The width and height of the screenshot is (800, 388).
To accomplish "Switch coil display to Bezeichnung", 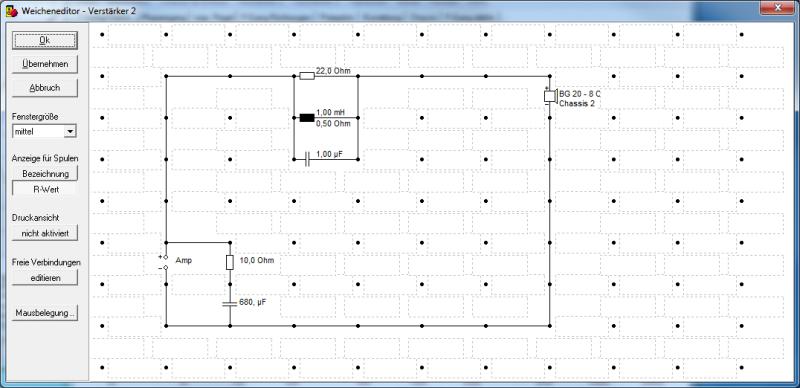I will [x=45, y=174].
